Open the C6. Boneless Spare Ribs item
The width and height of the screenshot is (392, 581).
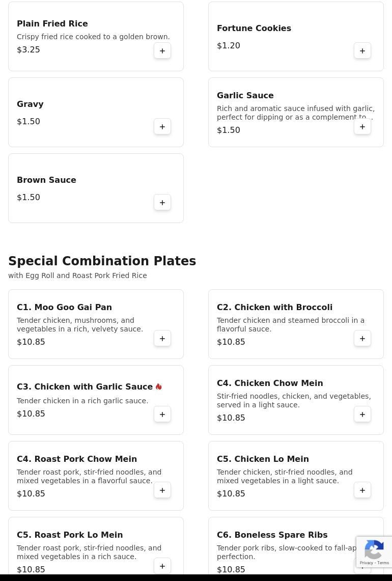[x=272, y=535]
